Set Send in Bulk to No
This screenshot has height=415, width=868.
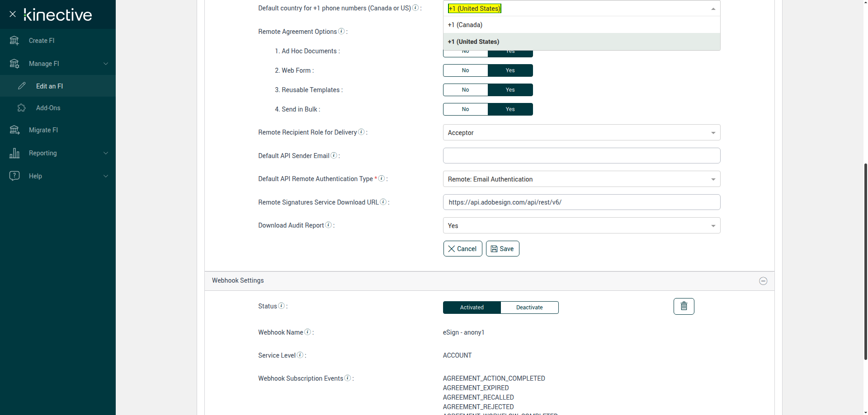[x=465, y=109]
